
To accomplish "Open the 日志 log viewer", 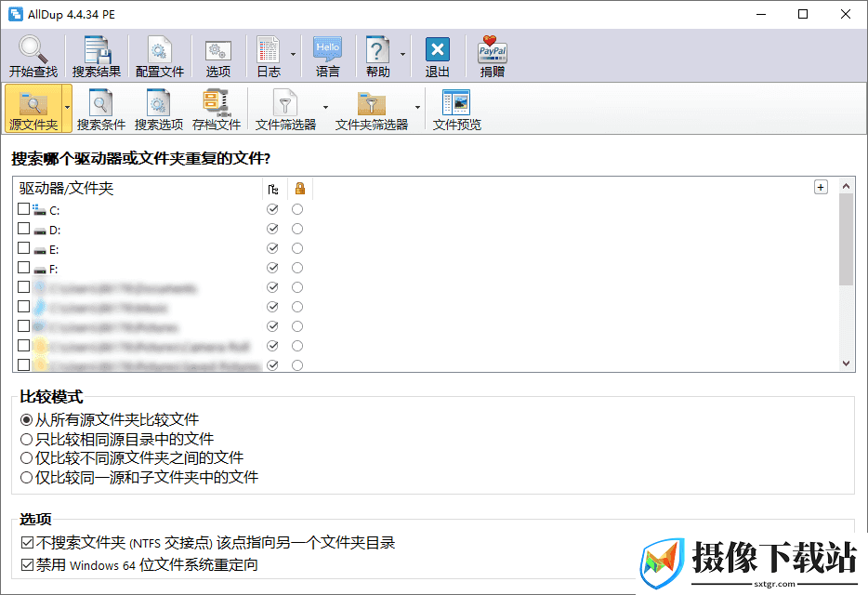I will (269, 56).
